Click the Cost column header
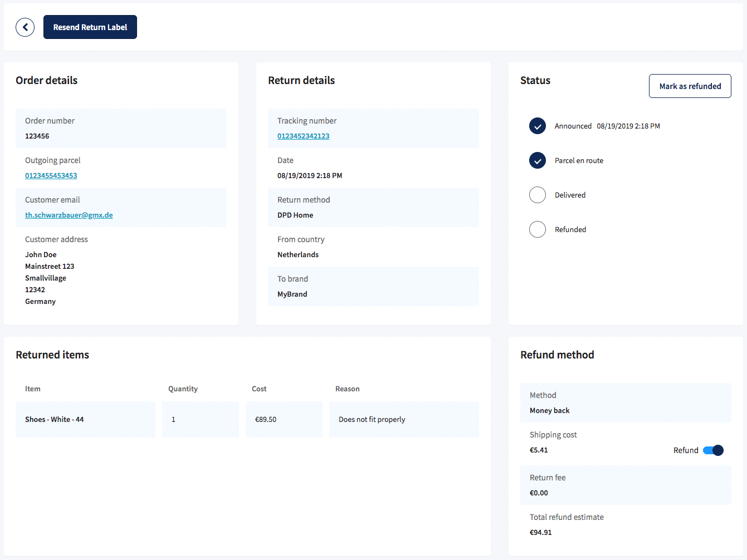This screenshot has width=747, height=560. 259,389
